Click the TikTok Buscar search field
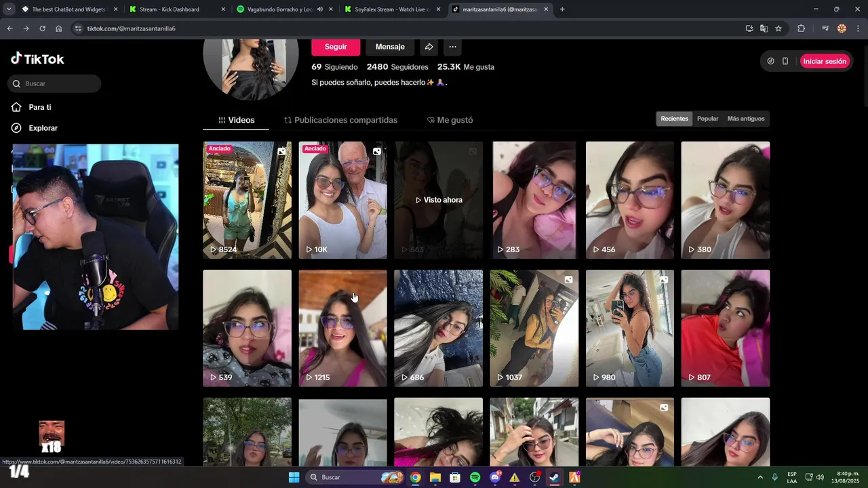868x488 pixels. click(54, 83)
